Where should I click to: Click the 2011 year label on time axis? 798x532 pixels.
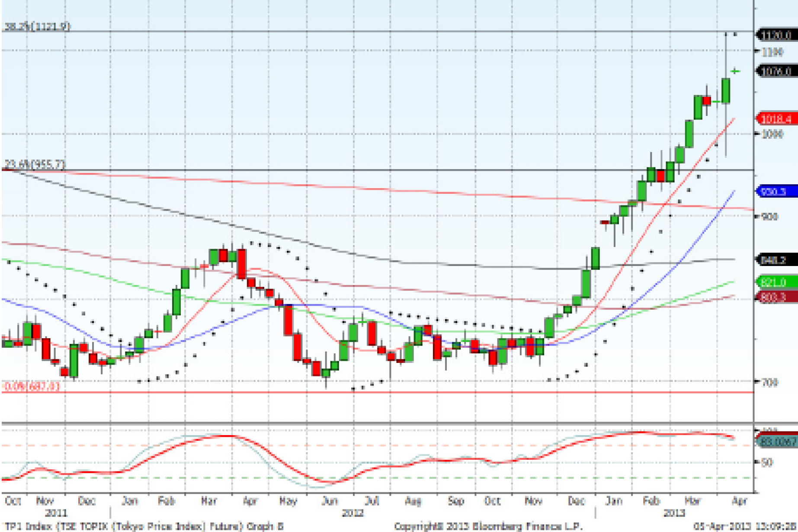pos(56,513)
